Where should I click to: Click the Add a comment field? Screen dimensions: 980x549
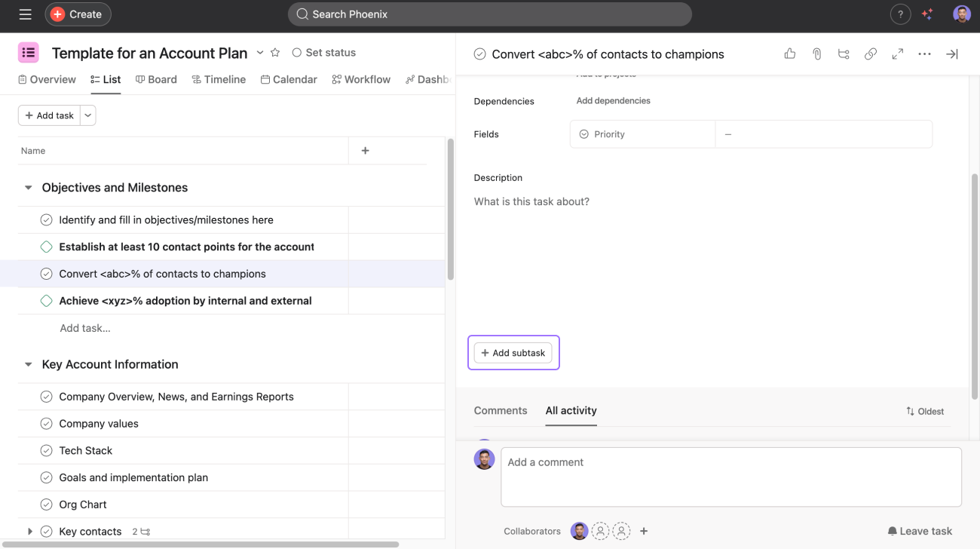(x=730, y=476)
